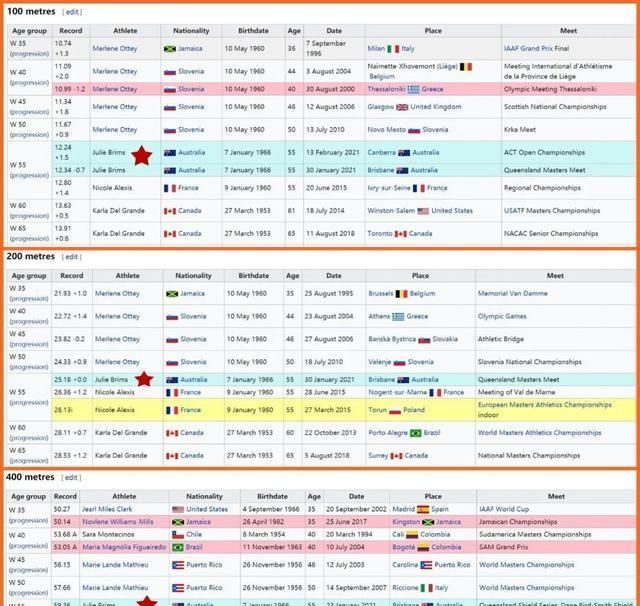This screenshot has width=640, height=606.
Task: Select Sara Montecinos athlete cell
Action: [x=124, y=534]
